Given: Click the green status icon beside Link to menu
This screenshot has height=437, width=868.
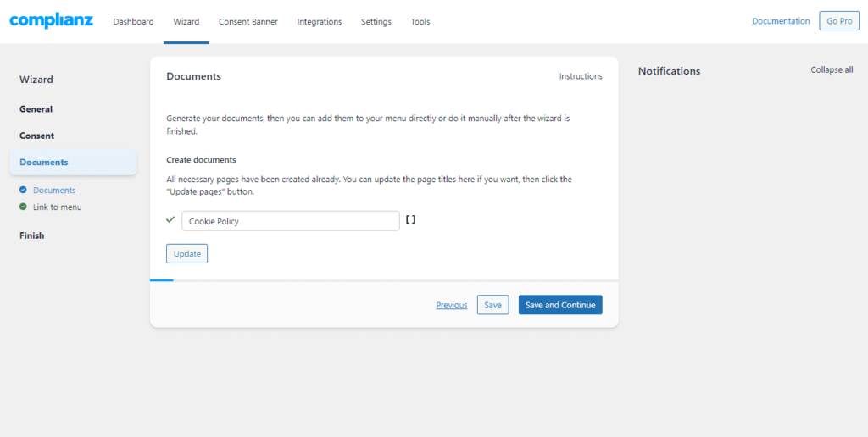Looking at the screenshot, I should pos(23,207).
